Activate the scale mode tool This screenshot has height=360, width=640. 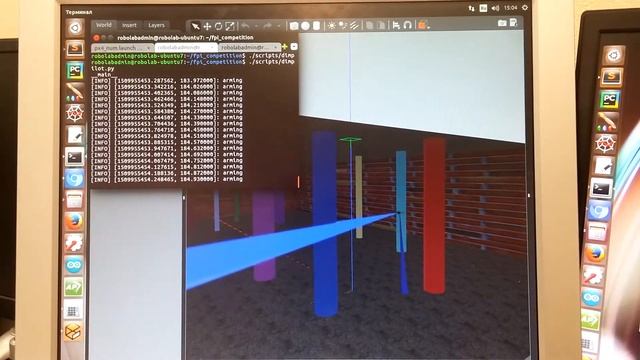[x=230, y=26]
